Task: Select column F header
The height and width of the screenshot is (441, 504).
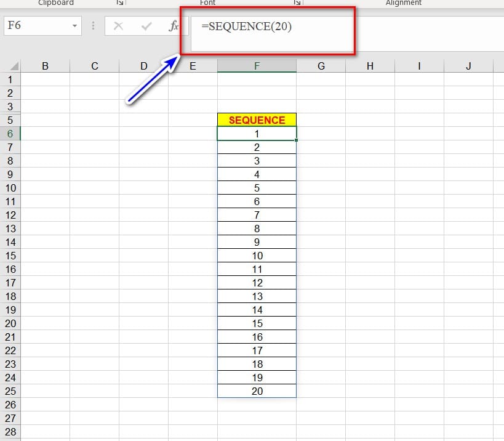Action: coord(257,67)
